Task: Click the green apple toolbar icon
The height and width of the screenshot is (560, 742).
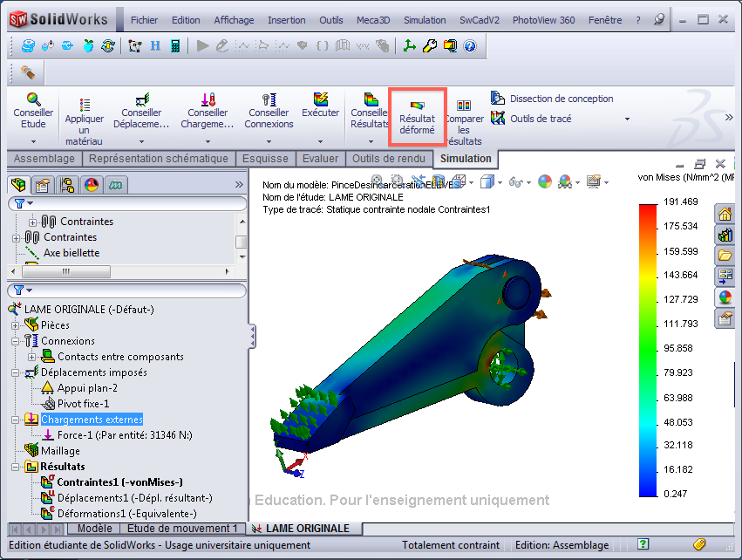Action: (88, 46)
